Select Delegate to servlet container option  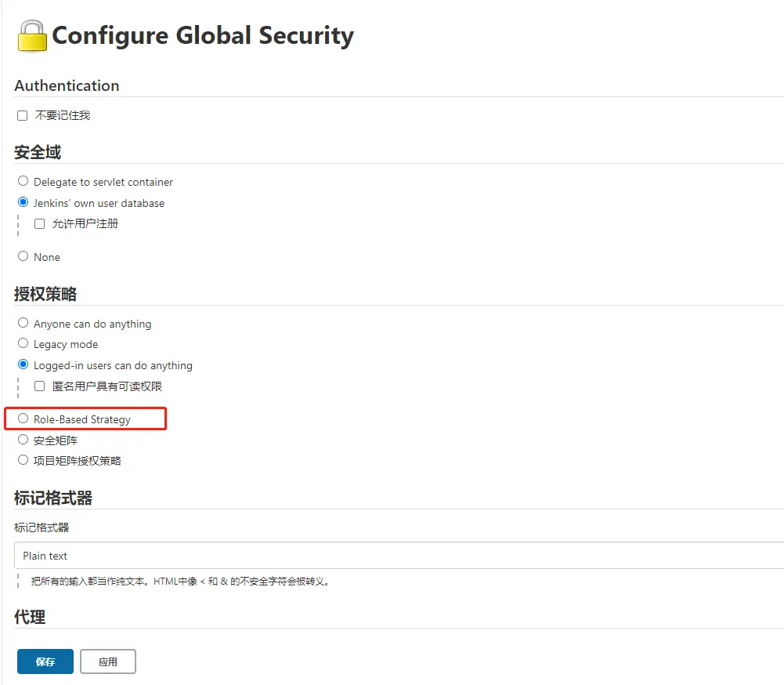coord(23,181)
